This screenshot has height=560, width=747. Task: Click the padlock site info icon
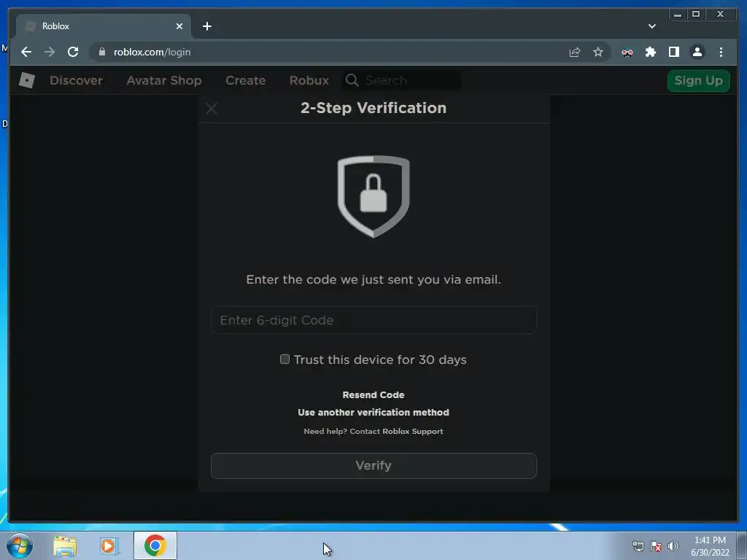102,52
